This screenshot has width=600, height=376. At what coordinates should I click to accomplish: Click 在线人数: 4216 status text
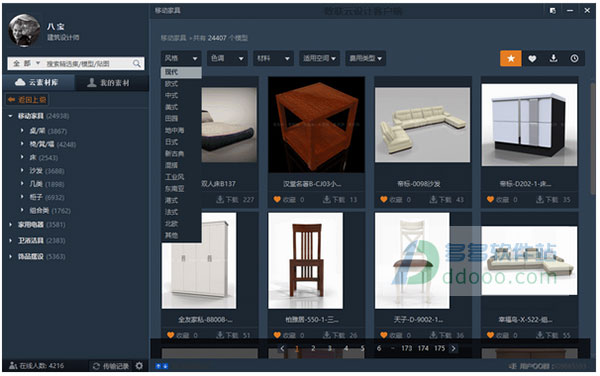pyautogui.click(x=36, y=366)
